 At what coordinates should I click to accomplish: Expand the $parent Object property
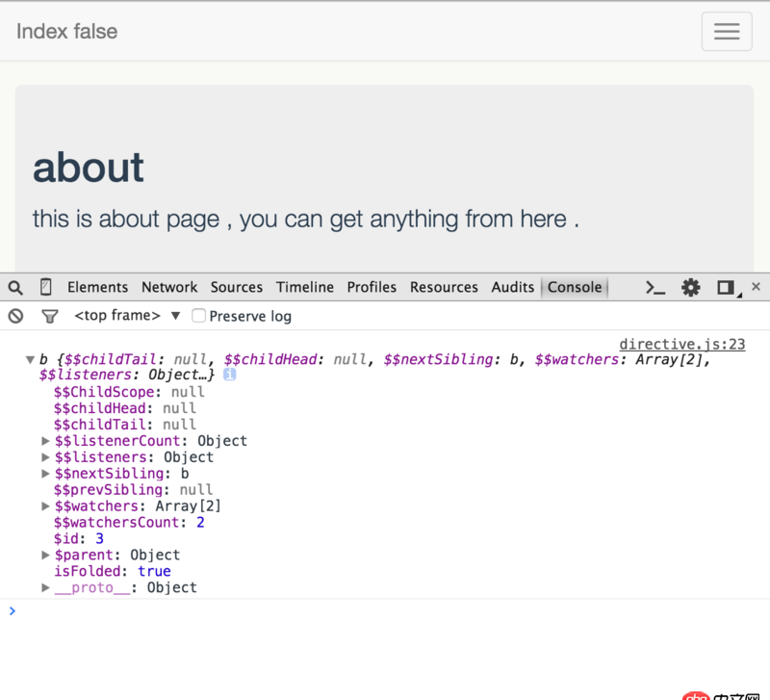(45, 555)
